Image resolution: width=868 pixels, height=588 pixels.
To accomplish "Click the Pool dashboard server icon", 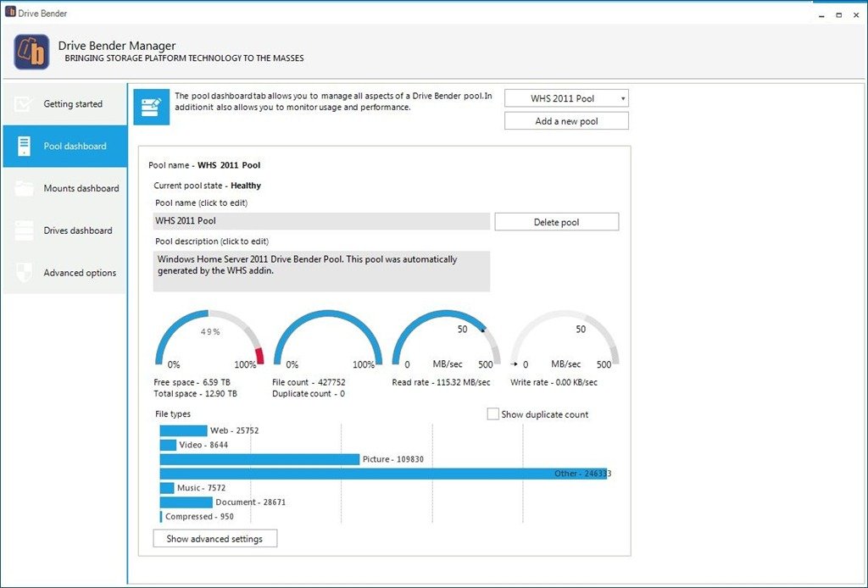I will (24, 146).
